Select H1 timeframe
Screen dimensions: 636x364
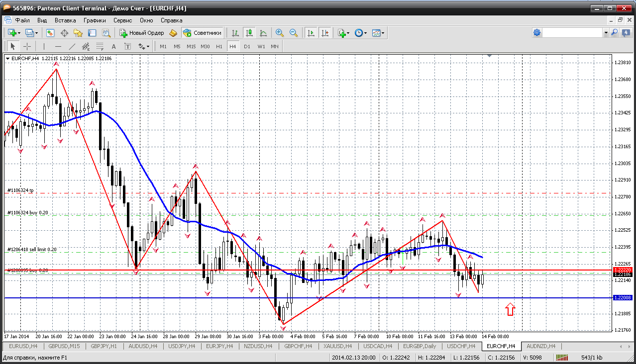(x=219, y=46)
